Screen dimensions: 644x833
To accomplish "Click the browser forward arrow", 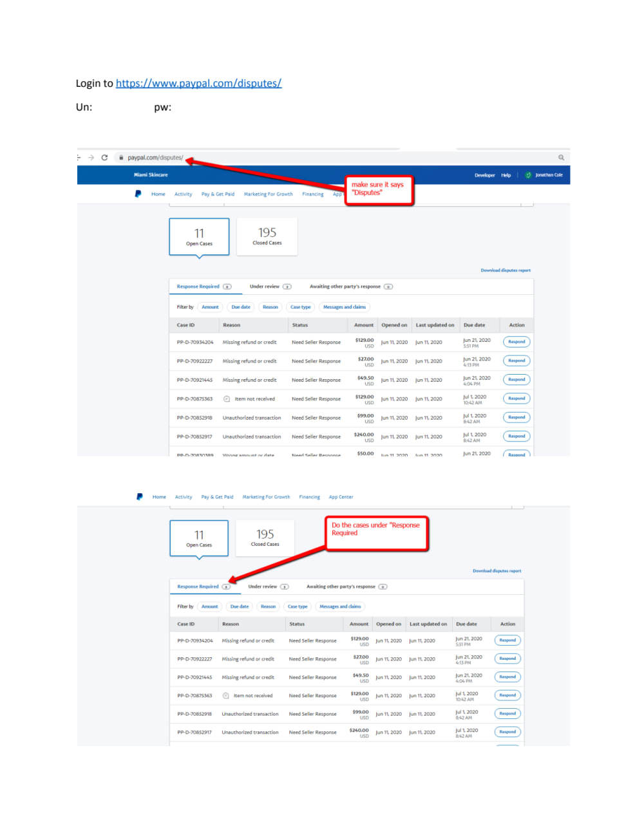I will tap(90, 157).
